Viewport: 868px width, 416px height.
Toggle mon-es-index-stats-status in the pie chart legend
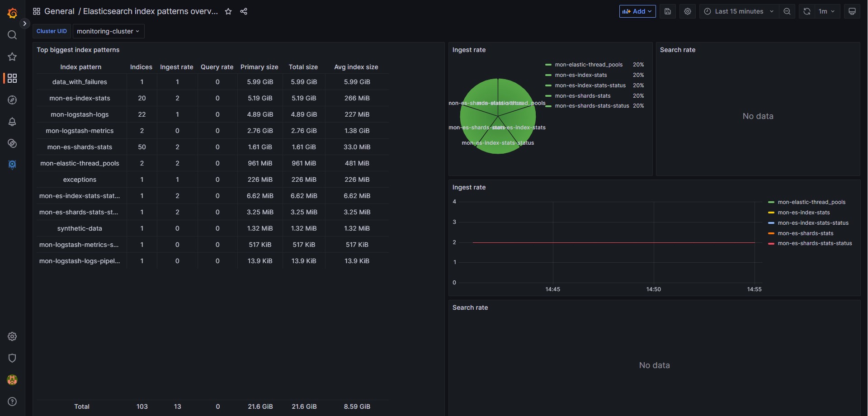point(590,85)
